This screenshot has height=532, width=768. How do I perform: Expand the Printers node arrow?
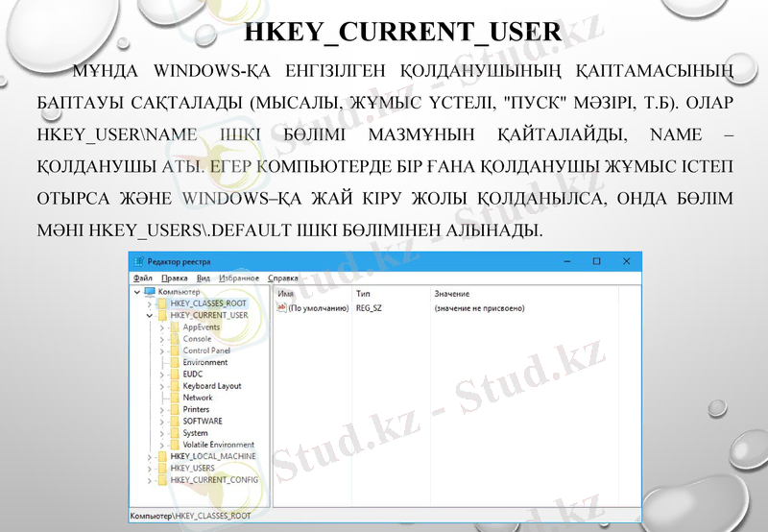(x=162, y=409)
